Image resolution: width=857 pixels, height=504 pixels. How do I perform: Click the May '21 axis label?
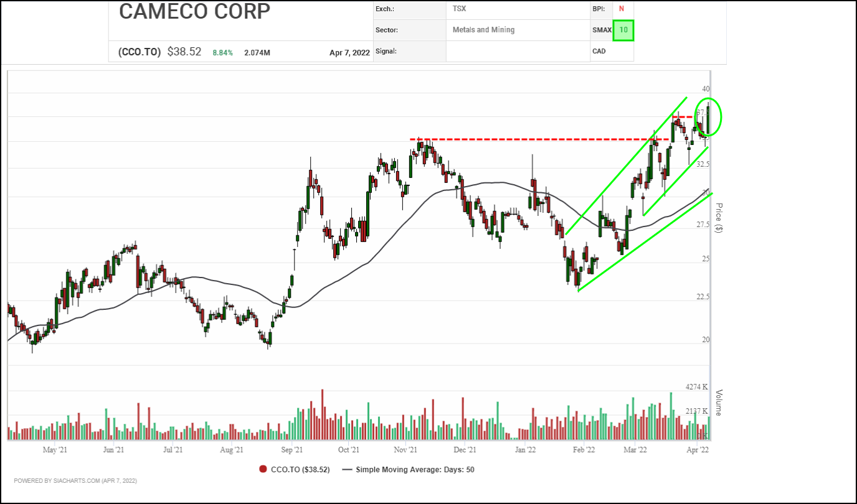click(x=55, y=449)
